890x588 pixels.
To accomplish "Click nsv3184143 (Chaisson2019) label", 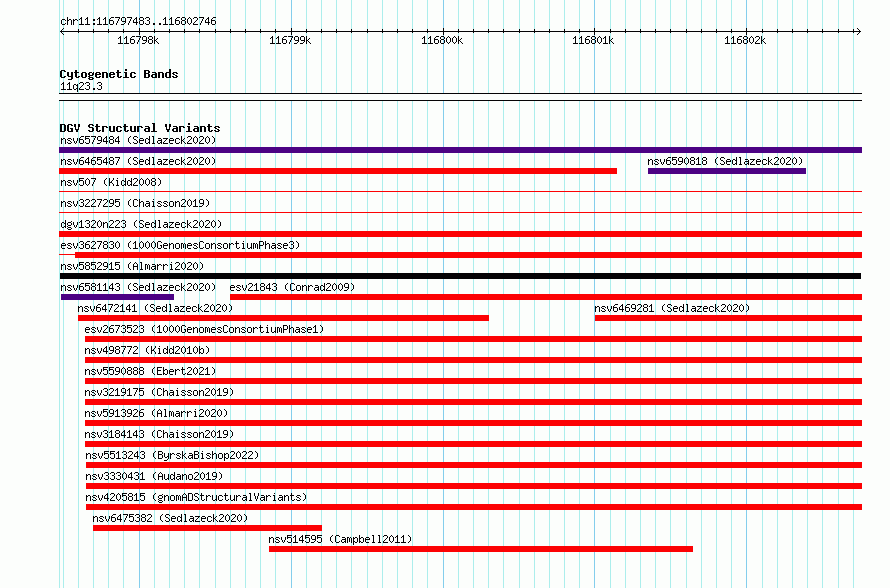I will pos(159,434).
